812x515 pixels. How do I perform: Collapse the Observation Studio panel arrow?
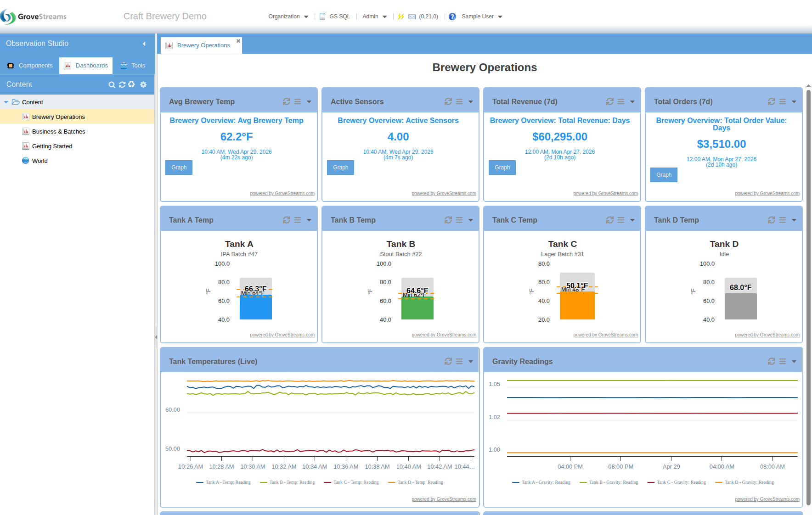click(x=144, y=44)
